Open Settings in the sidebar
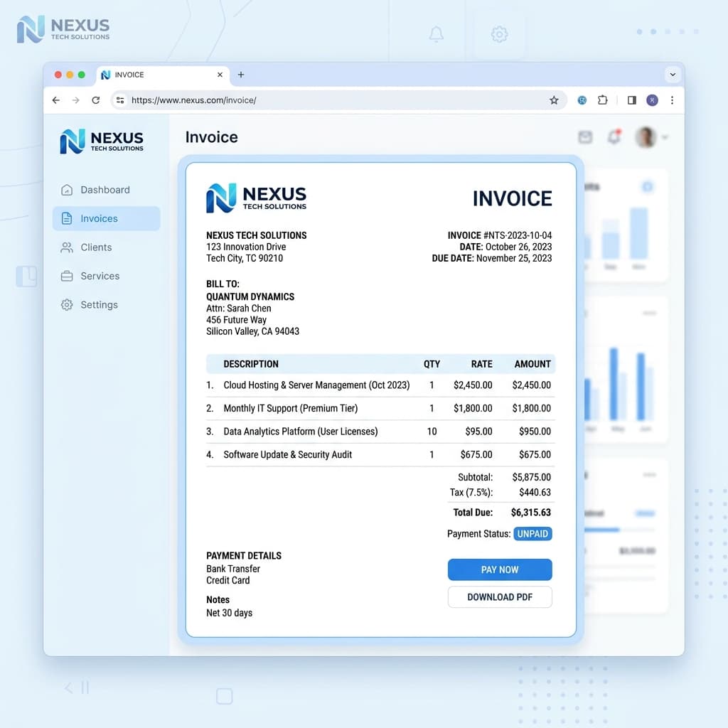The height and width of the screenshot is (728, 728). pyautogui.click(x=107, y=305)
